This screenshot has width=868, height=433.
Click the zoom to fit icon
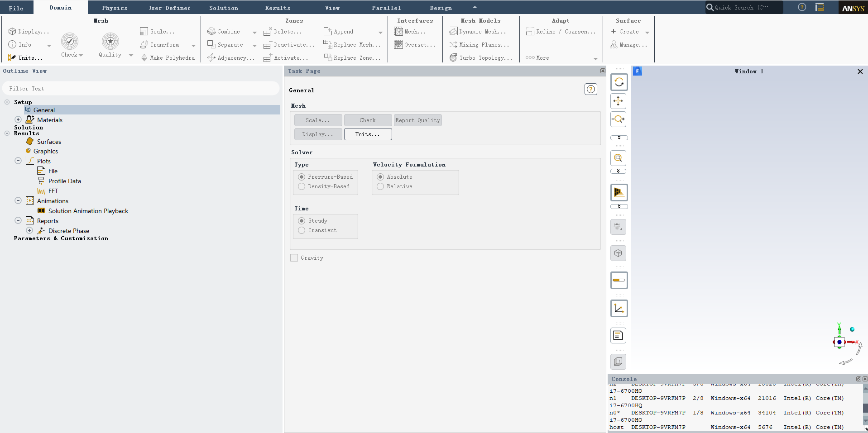[x=619, y=158]
